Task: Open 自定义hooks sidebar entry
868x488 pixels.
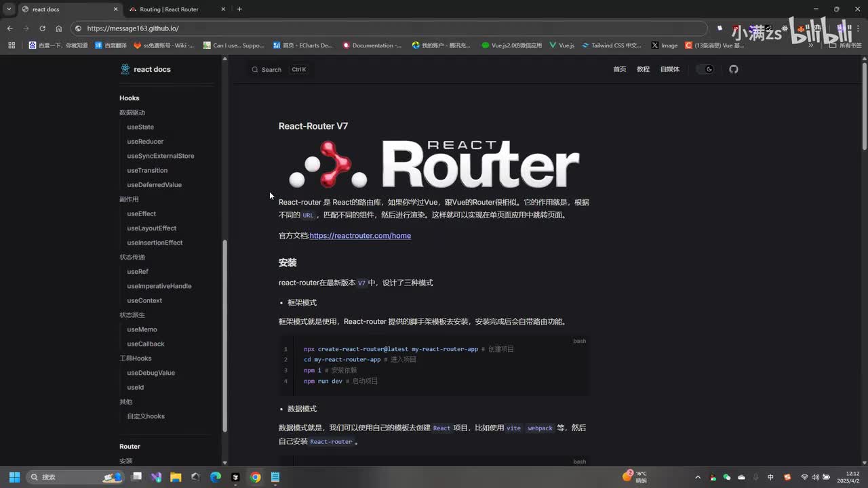Action: pos(146,416)
